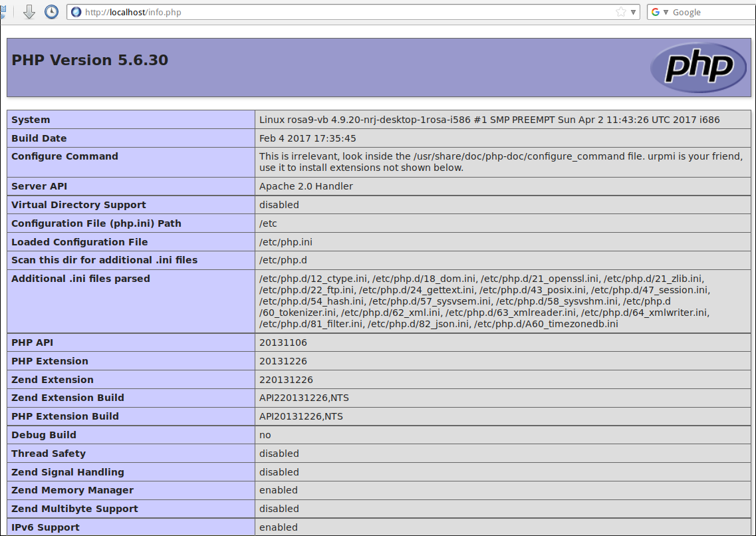Click the Apache 2.0 Handler value

point(306,186)
